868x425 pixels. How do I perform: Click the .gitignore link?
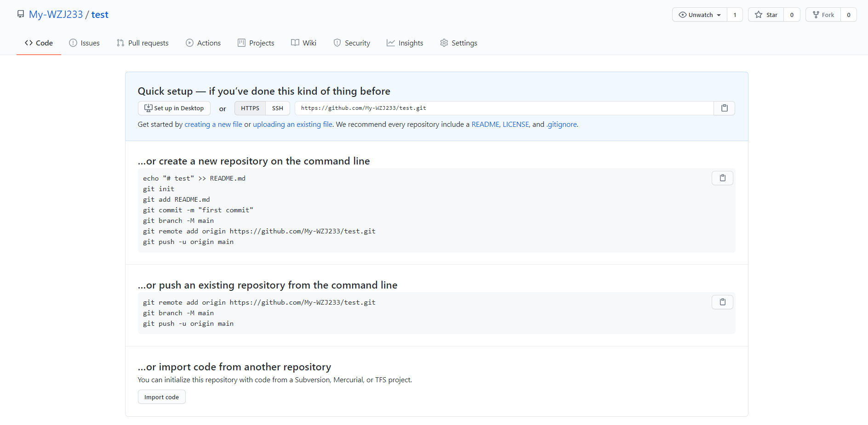pyautogui.click(x=561, y=124)
